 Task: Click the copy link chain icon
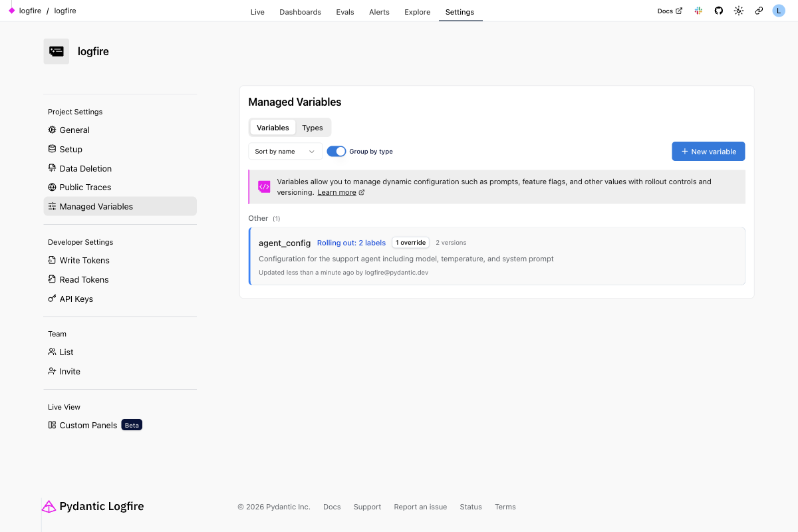(759, 11)
